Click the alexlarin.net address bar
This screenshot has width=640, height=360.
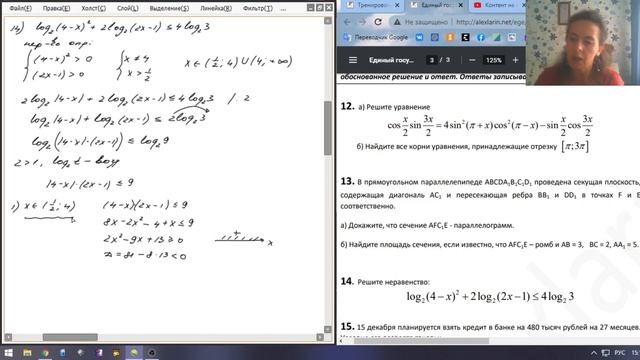(x=490, y=22)
